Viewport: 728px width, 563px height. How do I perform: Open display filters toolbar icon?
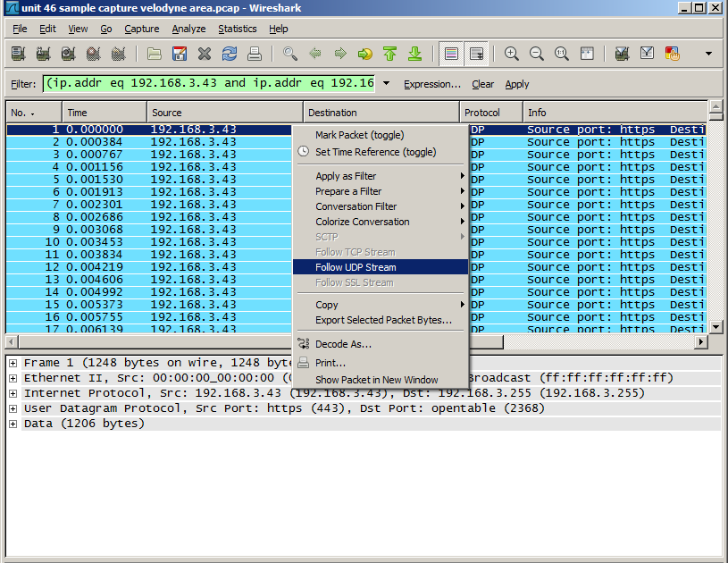pyautogui.click(x=648, y=54)
